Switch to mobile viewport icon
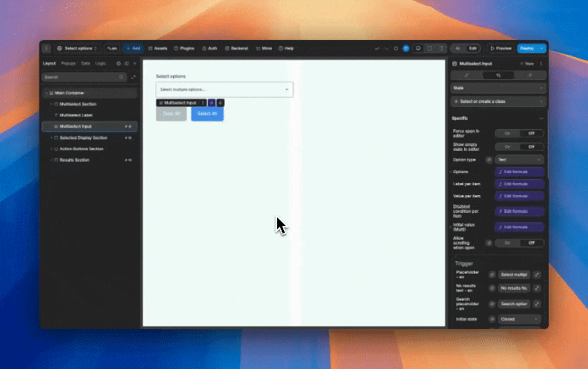 coord(441,48)
